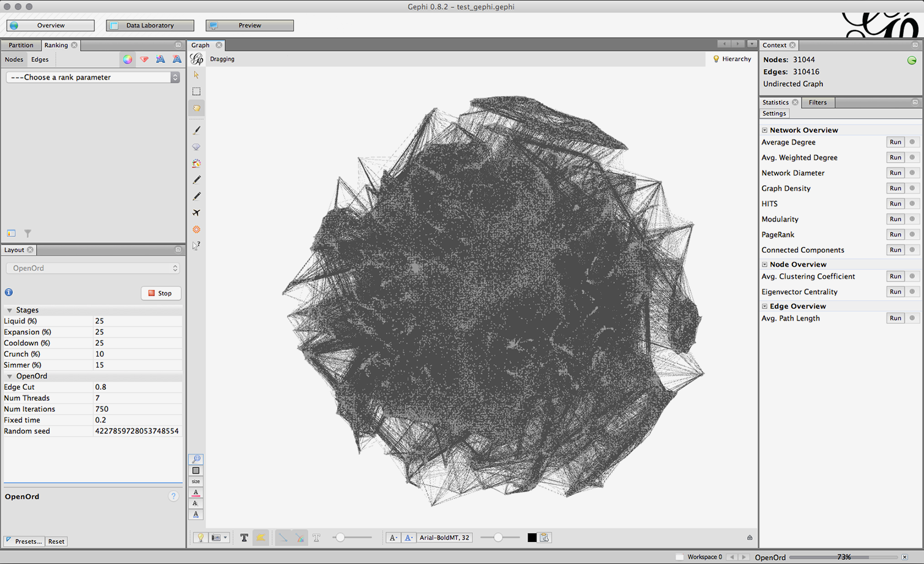Select the orange heat map tool

196,229
